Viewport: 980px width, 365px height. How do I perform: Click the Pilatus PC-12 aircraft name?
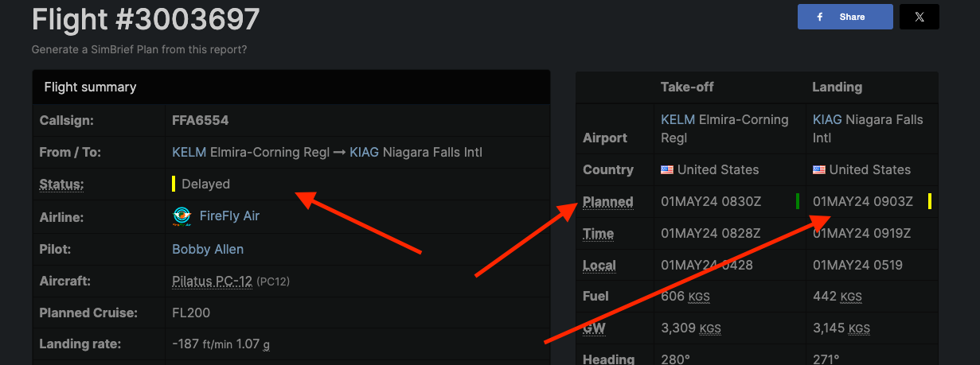point(212,282)
